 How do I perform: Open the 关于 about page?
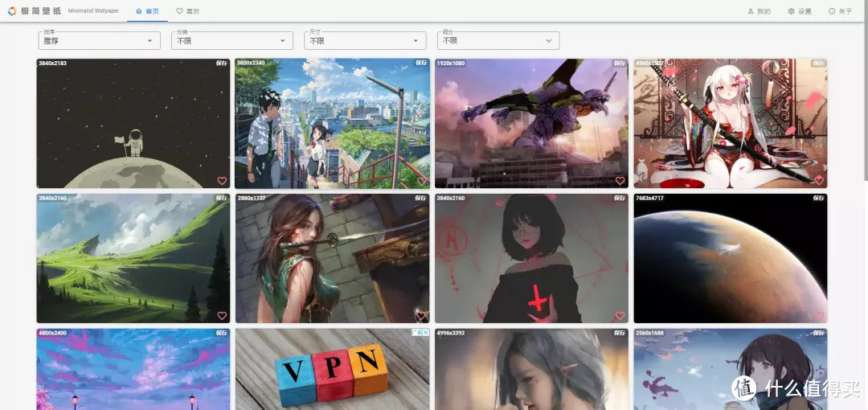(x=841, y=11)
